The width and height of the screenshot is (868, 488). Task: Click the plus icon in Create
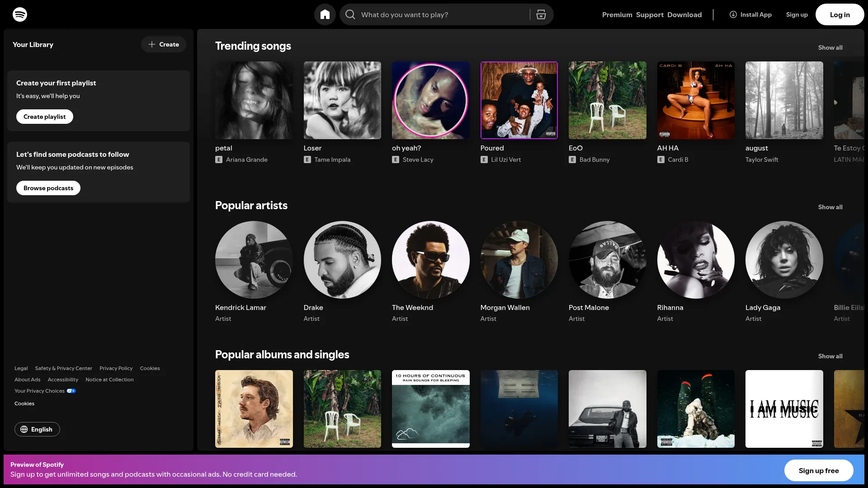point(152,44)
